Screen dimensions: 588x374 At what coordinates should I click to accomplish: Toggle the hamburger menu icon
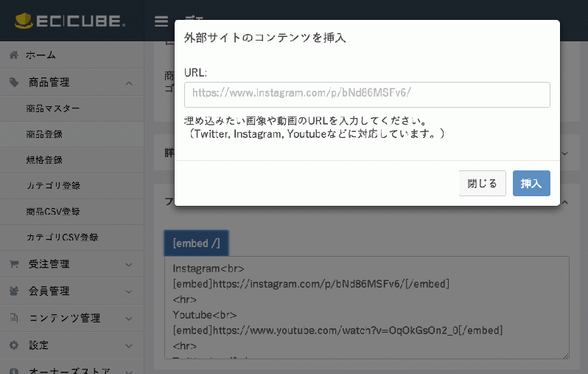161,21
